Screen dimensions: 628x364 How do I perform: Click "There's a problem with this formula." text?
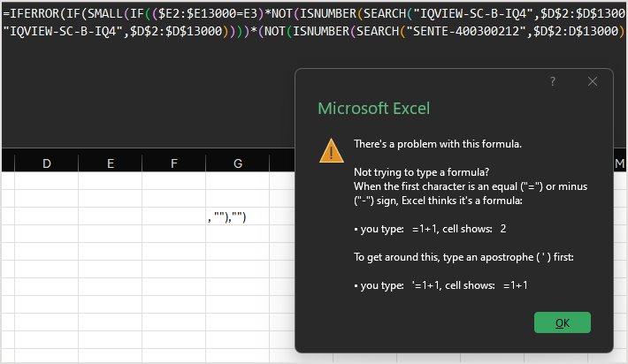pos(437,144)
